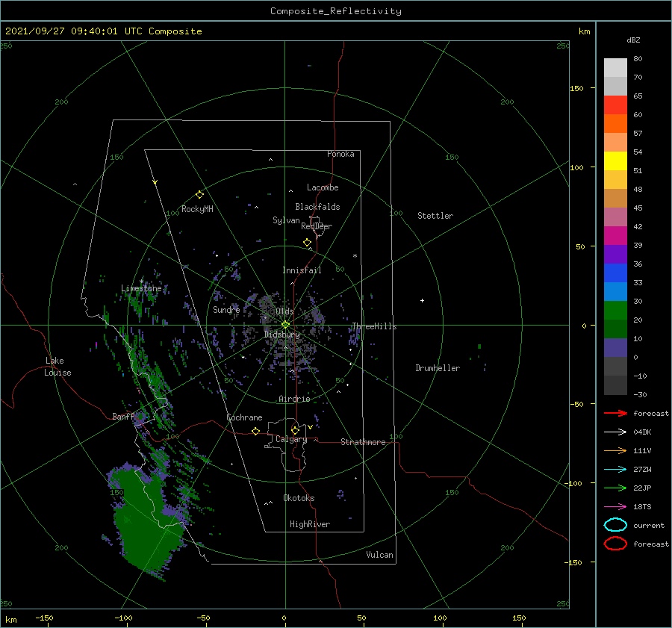This screenshot has width=672, height=628.
Task: Click the HighRiver label
Action: click(310, 524)
